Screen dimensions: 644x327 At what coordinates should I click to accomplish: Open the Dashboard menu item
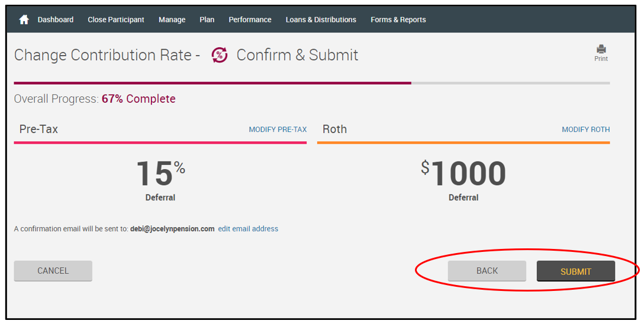[56, 20]
